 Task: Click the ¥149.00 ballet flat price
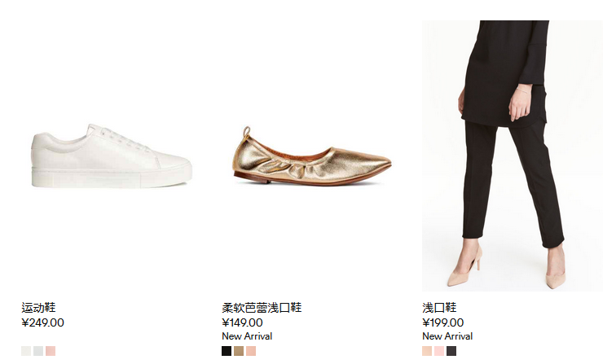(242, 322)
